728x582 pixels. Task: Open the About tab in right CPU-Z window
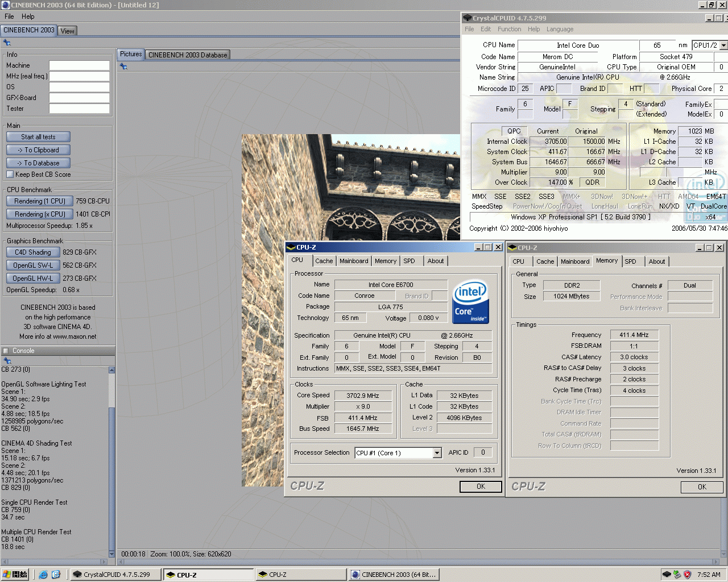pyautogui.click(x=657, y=261)
